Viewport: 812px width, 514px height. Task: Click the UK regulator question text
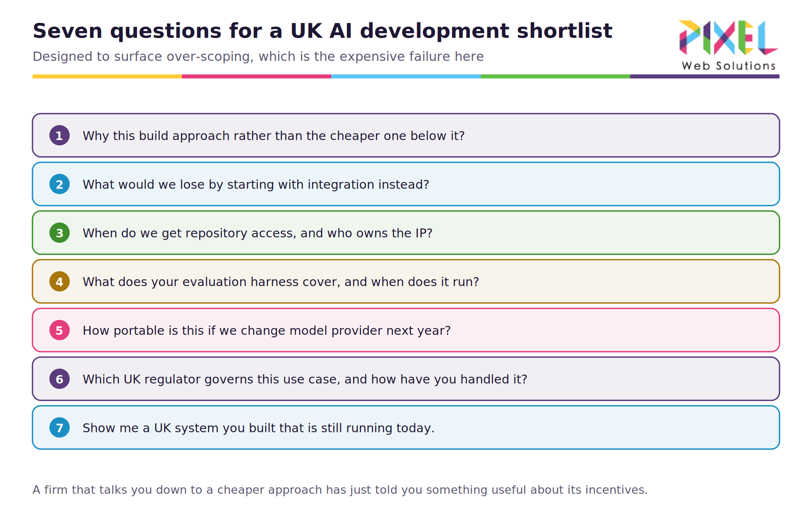click(305, 379)
